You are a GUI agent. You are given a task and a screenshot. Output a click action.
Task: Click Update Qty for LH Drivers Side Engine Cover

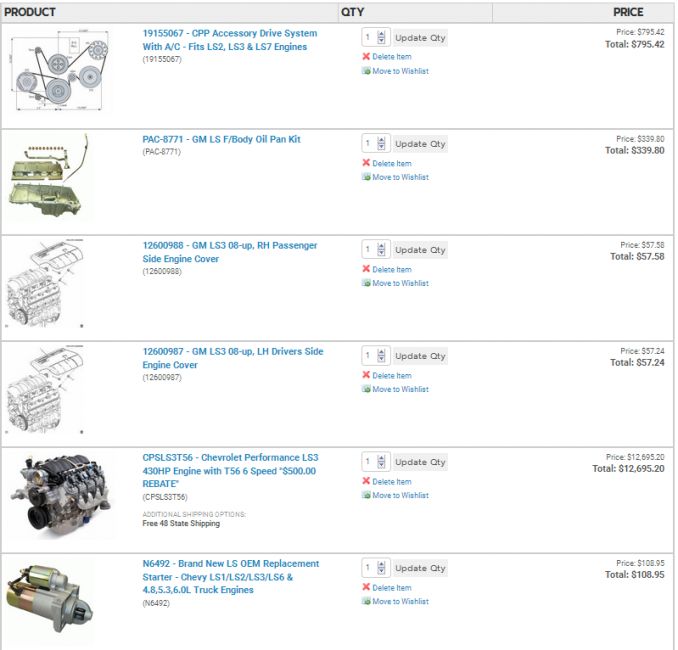[420, 356]
